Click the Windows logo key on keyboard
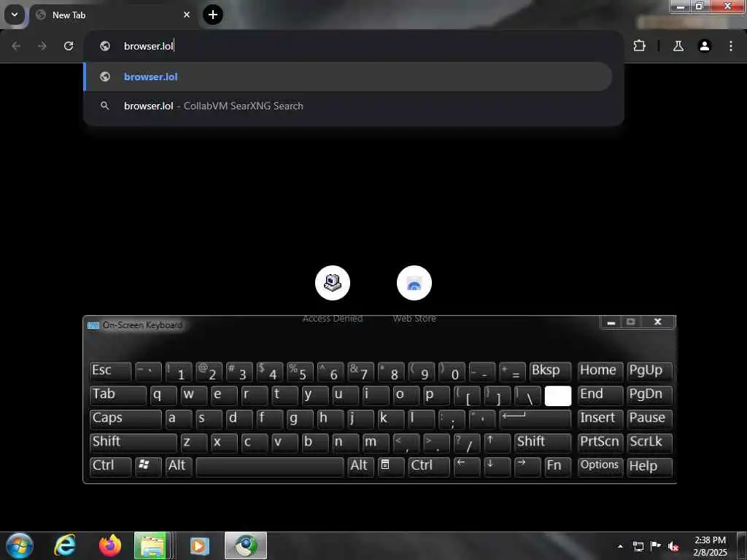 148,466
